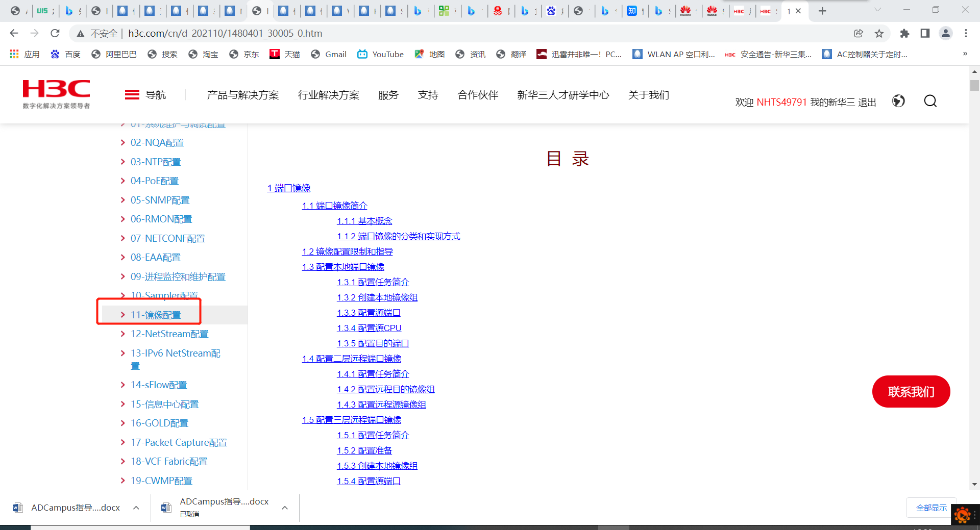The height and width of the screenshot is (530, 980).
Task: Open the YouTube bookmark
Action: [380, 54]
